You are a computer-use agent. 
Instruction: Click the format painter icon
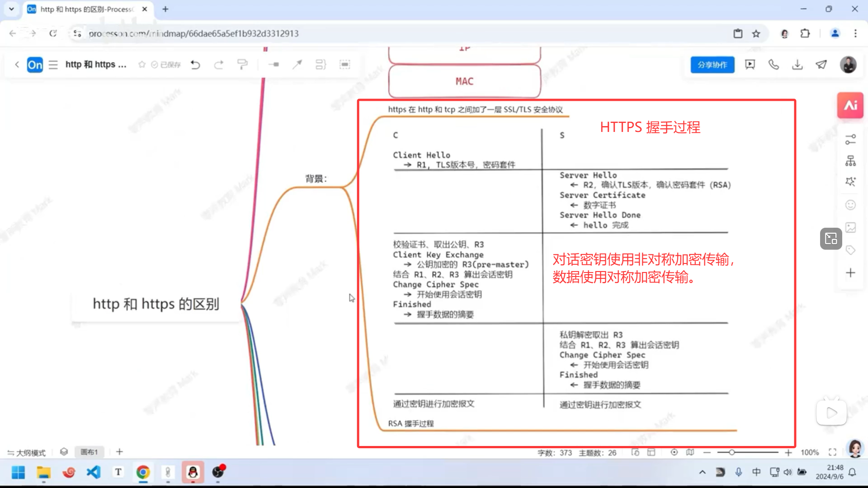coord(242,65)
